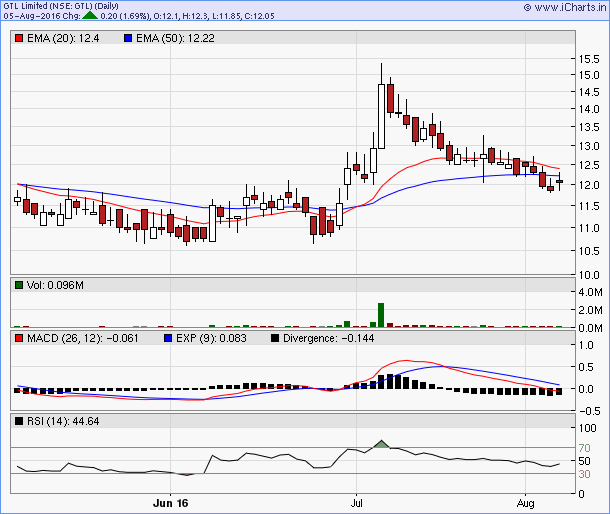The image size is (610, 514).
Task: Click the RSI axis label 100
Action: point(587,428)
